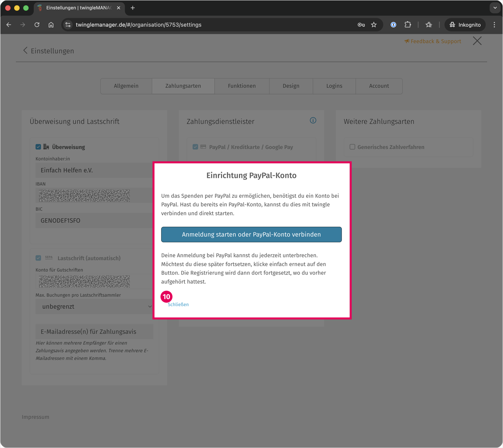The width and height of the screenshot is (503, 448).
Task: Click the Schließen link in dialog
Action: click(178, 304)
